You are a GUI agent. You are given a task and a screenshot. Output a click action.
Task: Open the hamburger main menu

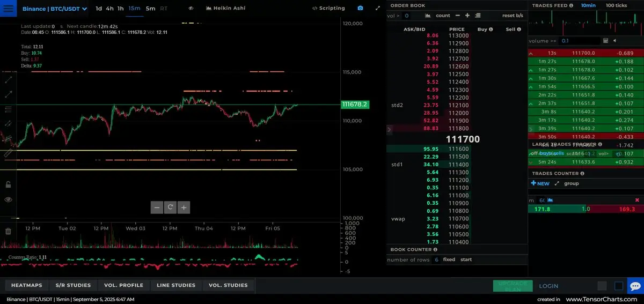9,9
